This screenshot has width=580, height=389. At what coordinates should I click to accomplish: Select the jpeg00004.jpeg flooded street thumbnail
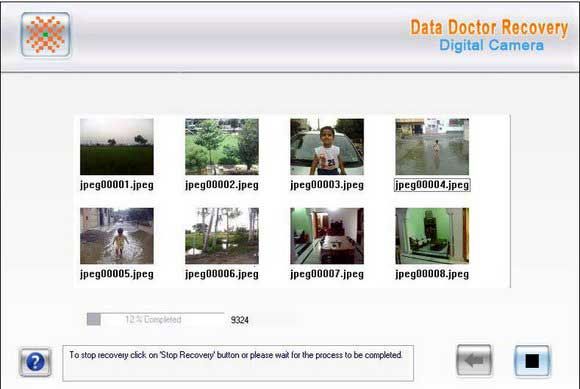(432, 146)
